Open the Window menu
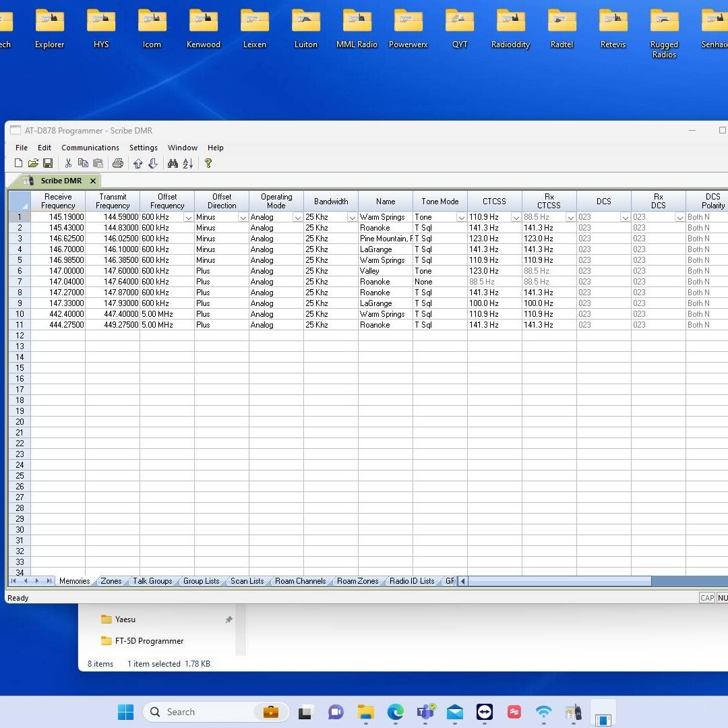The image size is (728, 728). [183, 148]
